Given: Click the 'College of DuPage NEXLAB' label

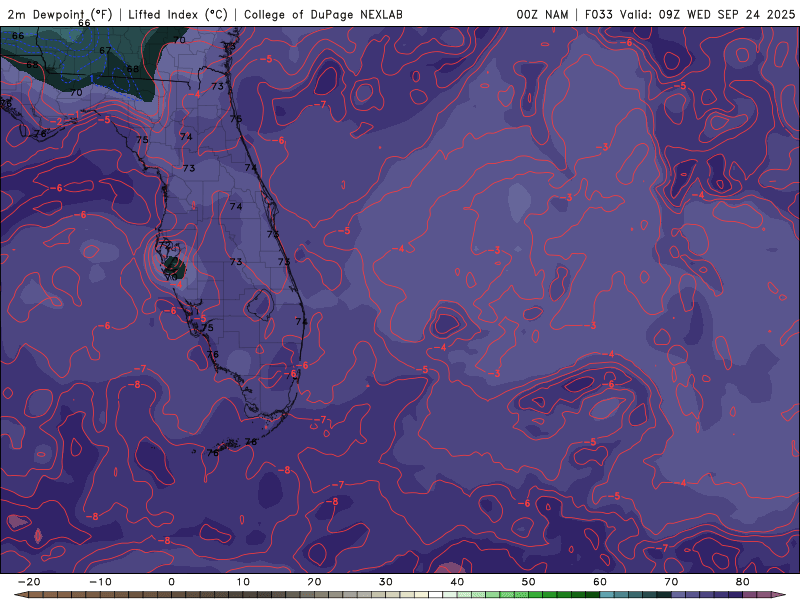Looking at the screenshot, I should point(323,14).
